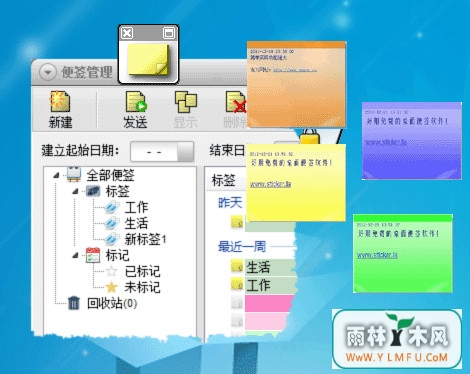
Task: Click the 建立起始日期 date field
Action: 154,152
